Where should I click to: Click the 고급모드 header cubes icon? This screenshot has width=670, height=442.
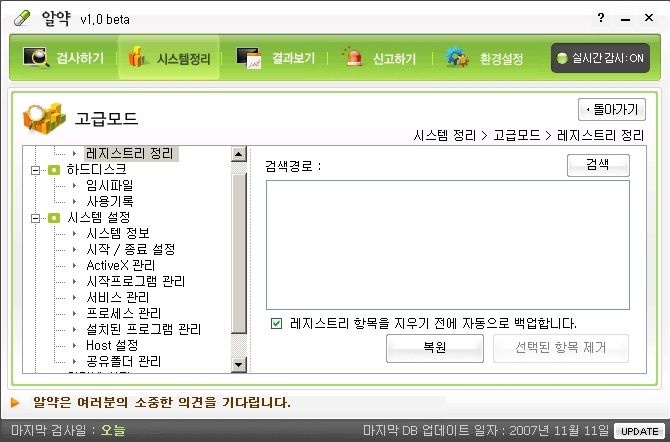click(44, 118)
